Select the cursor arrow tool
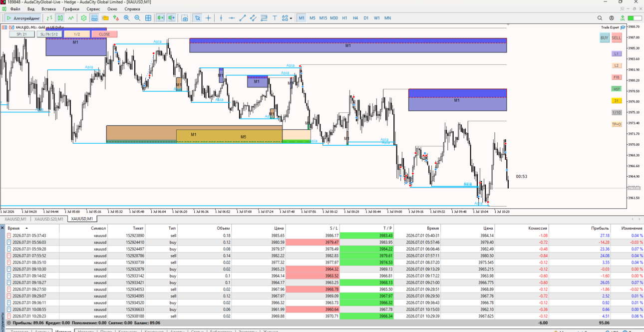The height and width of the screenshot is (332, 644). (198, 18)
